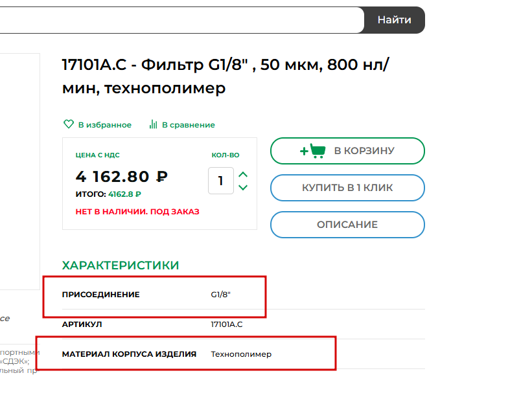Click Нет в наличии availability notice

point(137,212)
